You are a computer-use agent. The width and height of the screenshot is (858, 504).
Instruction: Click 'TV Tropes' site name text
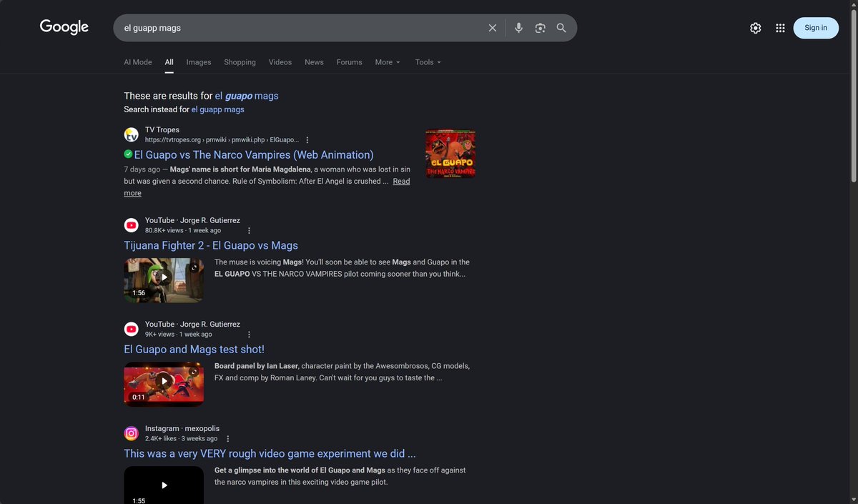click(162, 129)
